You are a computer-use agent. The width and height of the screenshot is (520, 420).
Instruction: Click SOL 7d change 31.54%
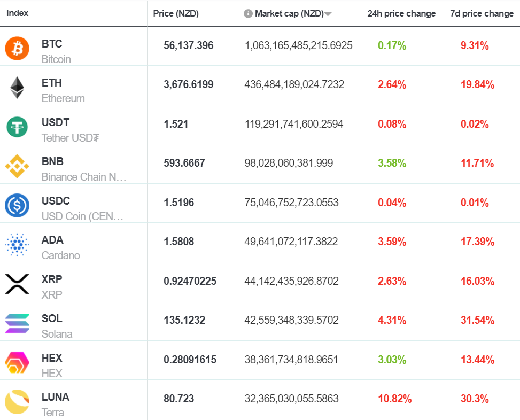tap(477, 320)
